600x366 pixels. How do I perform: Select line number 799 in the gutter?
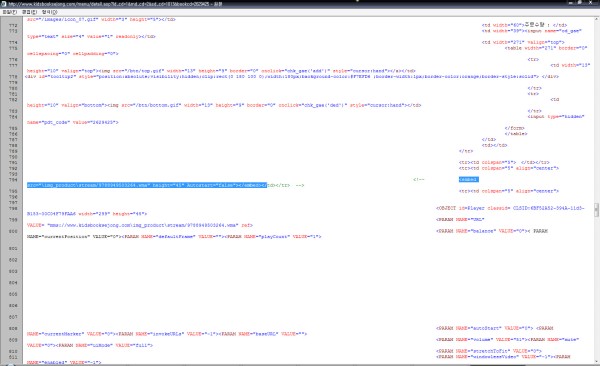(x=13, y=220)
